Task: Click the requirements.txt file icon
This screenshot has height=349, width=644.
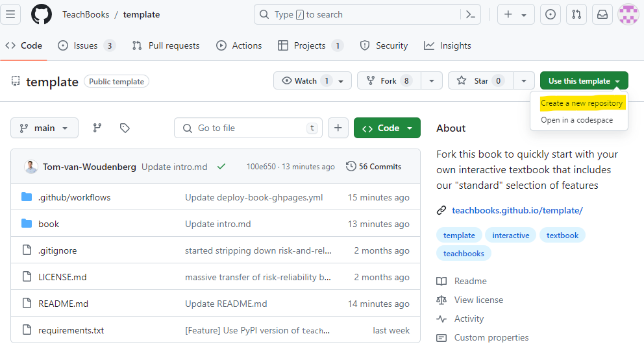Action: [27, 330]
